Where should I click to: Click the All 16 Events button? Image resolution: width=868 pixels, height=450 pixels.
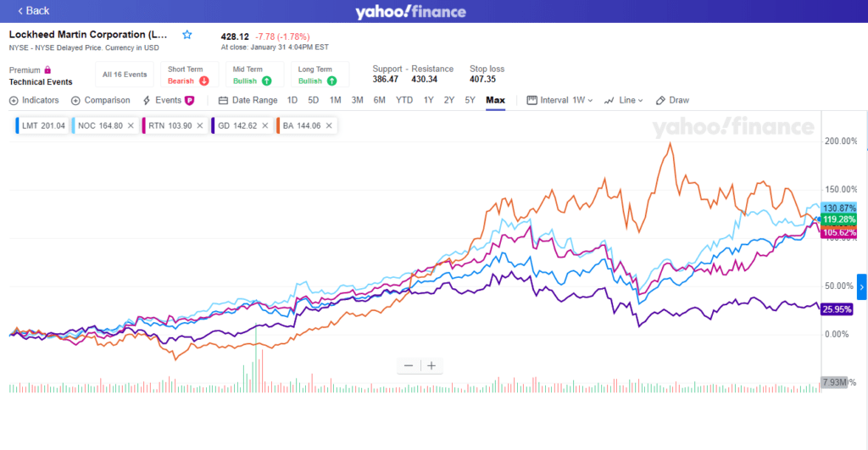125,75
